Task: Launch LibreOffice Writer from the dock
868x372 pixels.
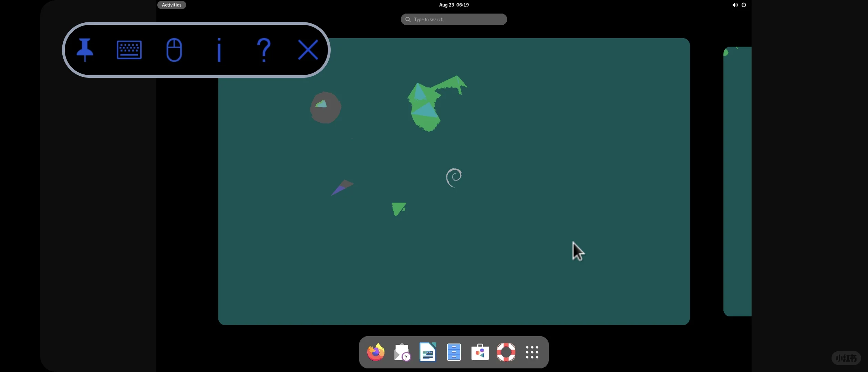Action: click(x=427, y=352)
